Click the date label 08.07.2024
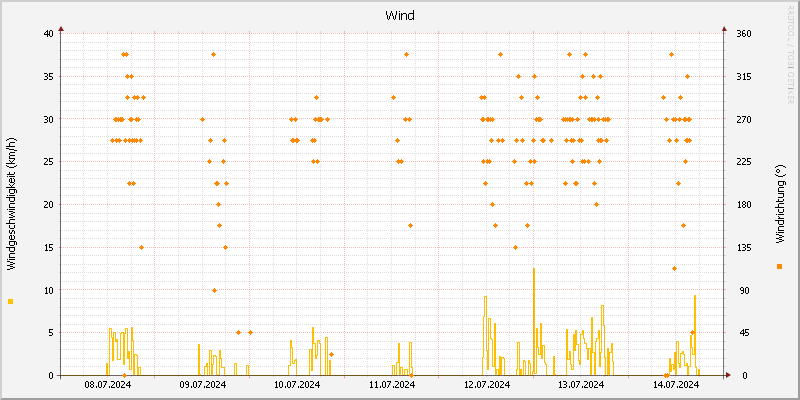Screen dimensions: 800x400 coord(108,384)
